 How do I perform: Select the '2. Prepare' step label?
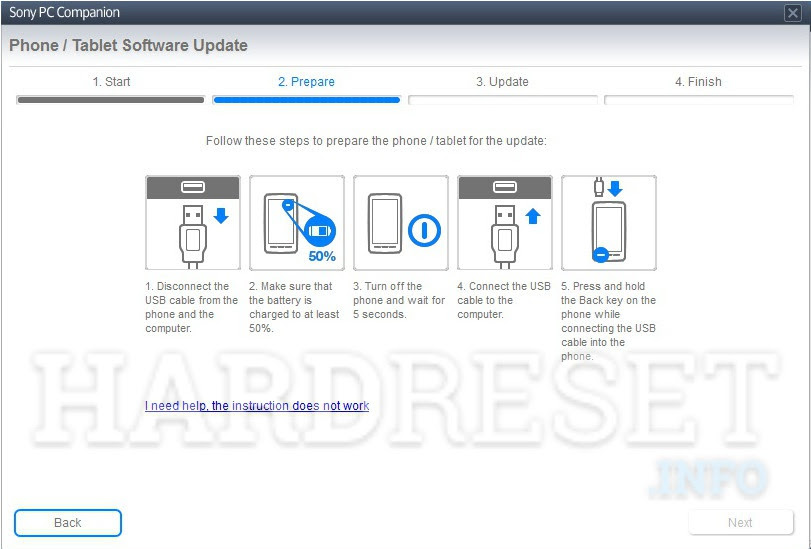coord(306,82)
